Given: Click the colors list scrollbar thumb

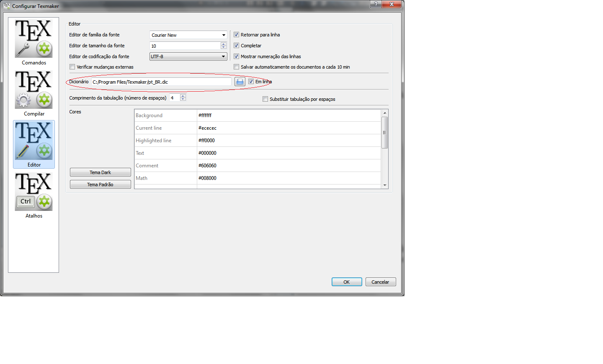Looking at the screenshot, I should tap(384, 133).
